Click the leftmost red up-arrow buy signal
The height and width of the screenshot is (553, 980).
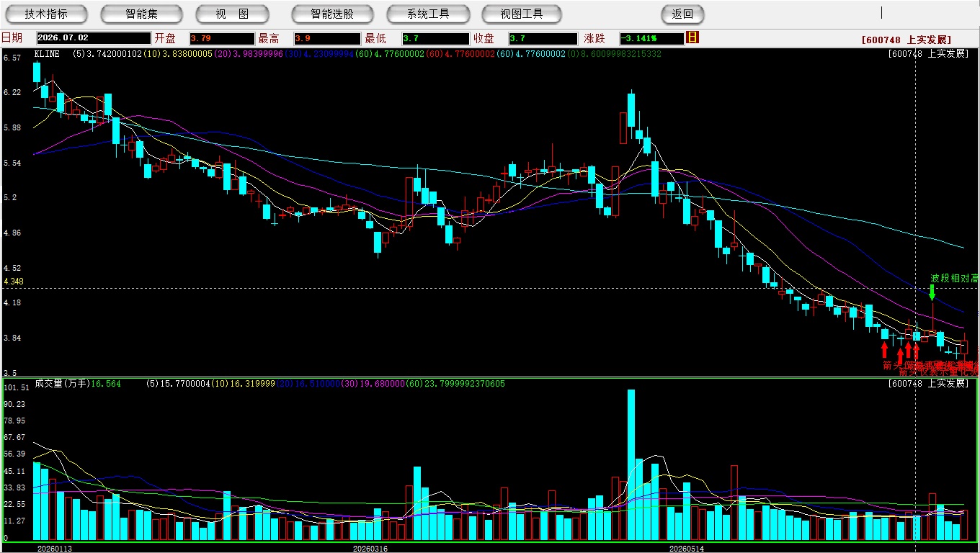click(885, 350)
